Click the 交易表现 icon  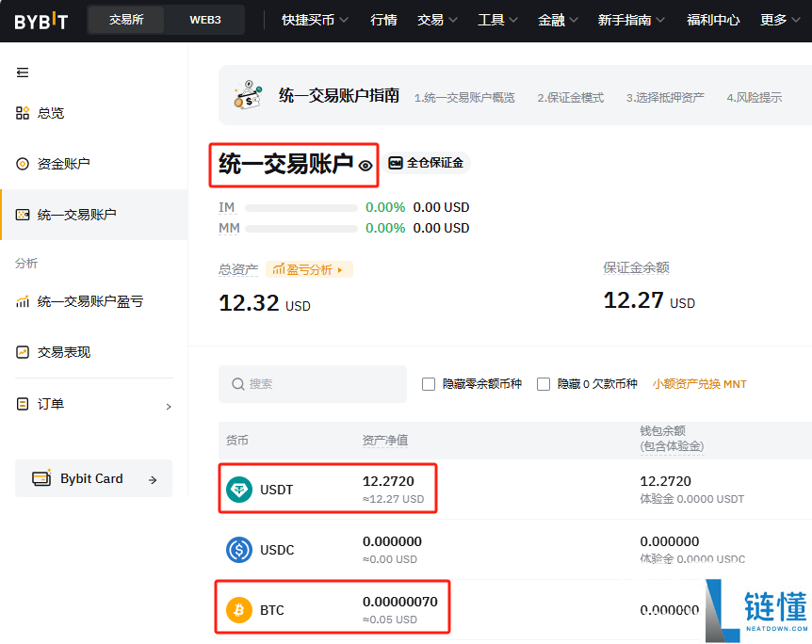pos(23,352)
